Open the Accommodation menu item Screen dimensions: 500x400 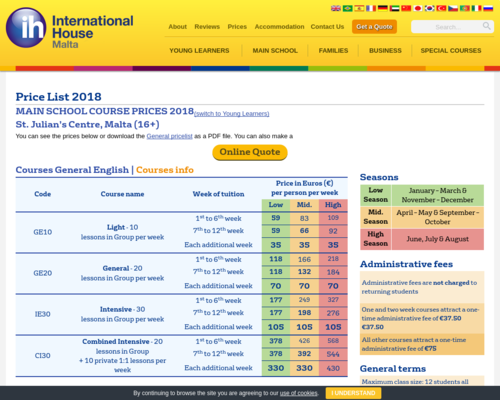[x=279, y=27]
